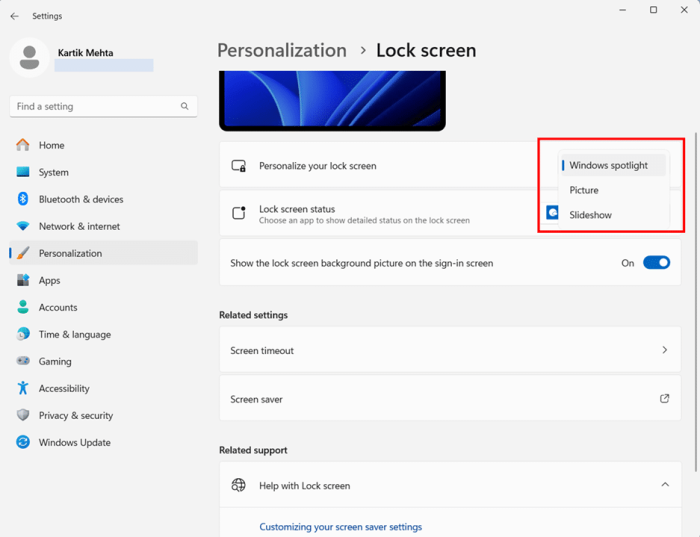This screenshot has height=537, width=700.
Task: Click the Related settings heading
Action: click(x=253, y=315)
